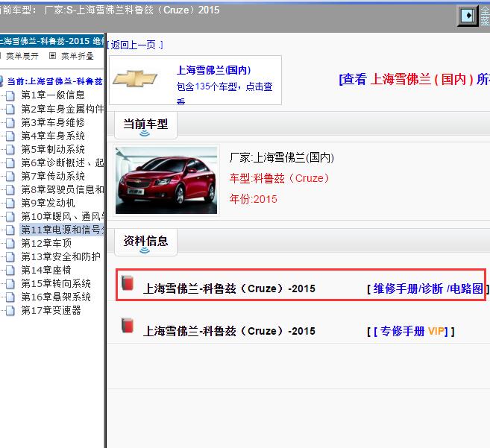The image size is (490, 448).
Task: Click the arrow panel toggle icon at top right
Action: 468,16
